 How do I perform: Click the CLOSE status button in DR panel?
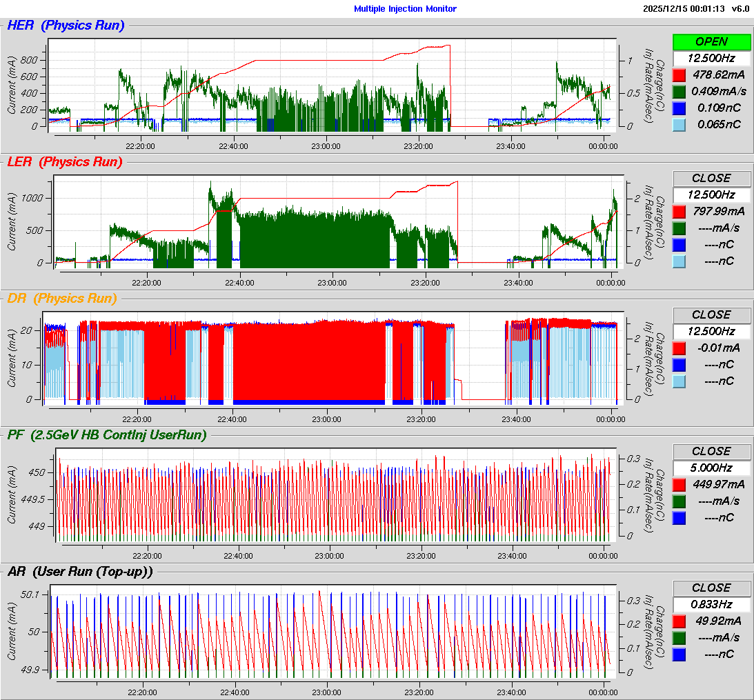[711, 314]
